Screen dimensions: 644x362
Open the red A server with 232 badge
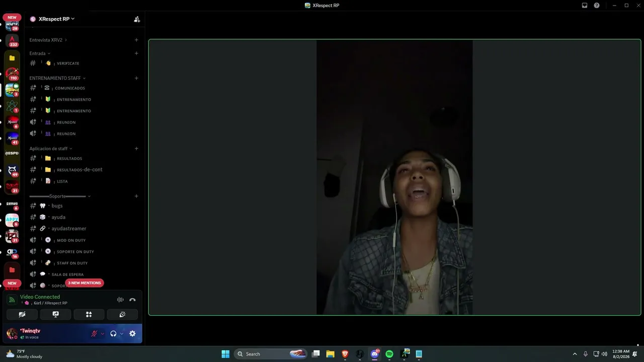click(12, 41)
